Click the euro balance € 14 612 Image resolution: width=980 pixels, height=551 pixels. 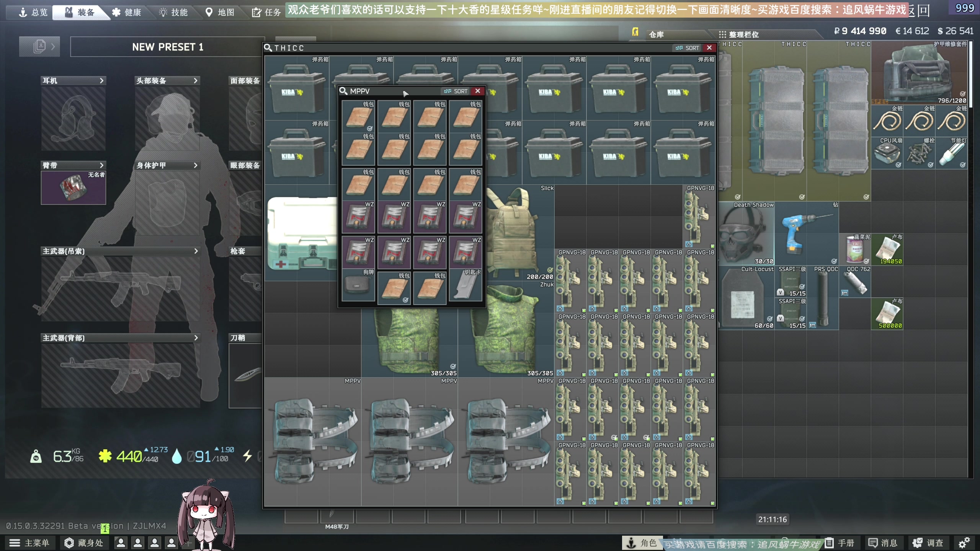[x=912, y=31]
